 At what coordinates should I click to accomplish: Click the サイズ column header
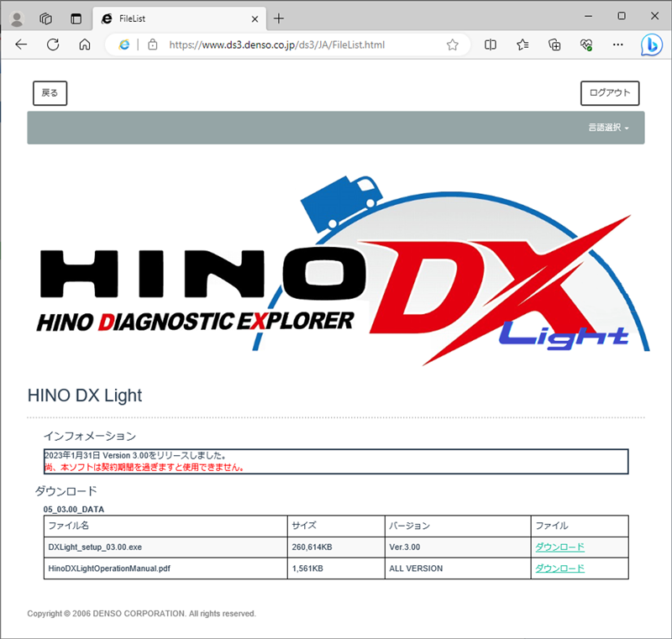336,526
